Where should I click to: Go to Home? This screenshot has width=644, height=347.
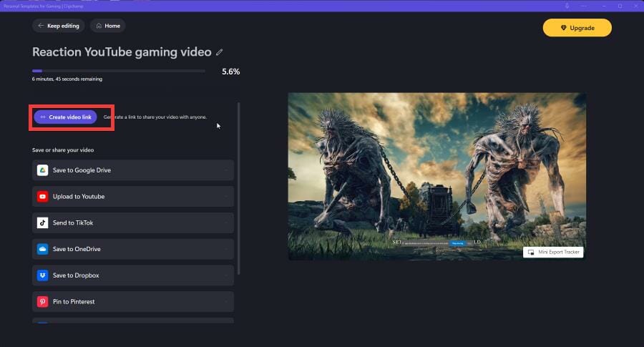(x=108, y=26)
